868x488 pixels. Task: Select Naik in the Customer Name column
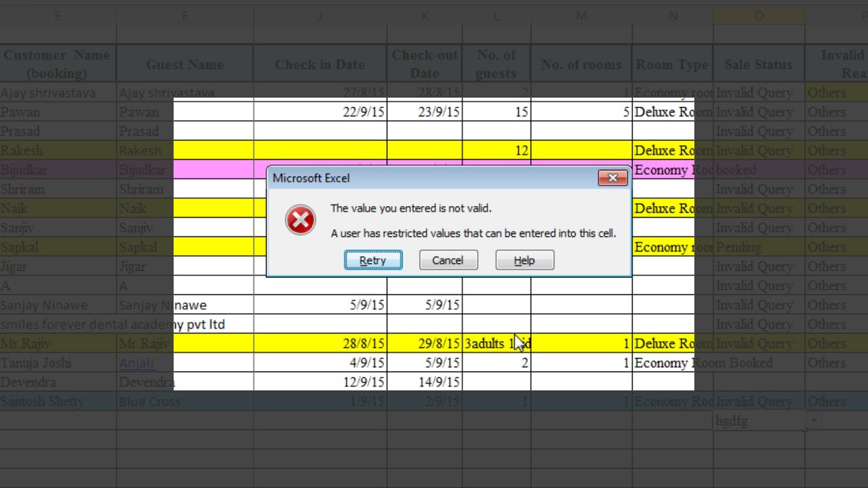coord(58,208)
